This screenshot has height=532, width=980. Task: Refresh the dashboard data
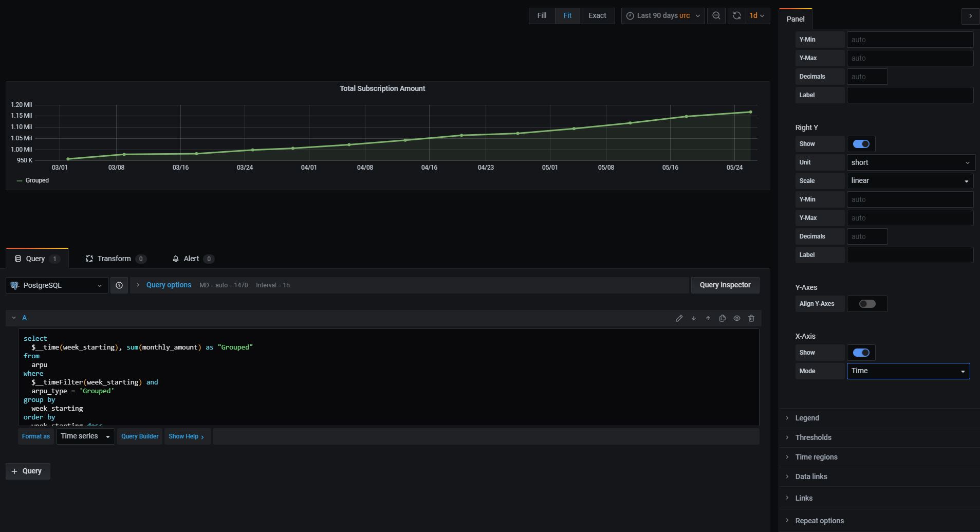[736, 15]
